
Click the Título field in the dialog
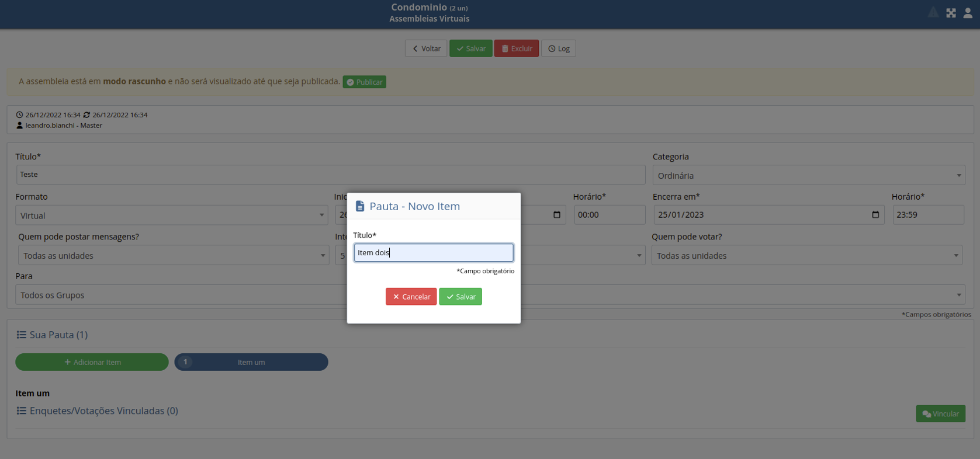pos(434,253)
